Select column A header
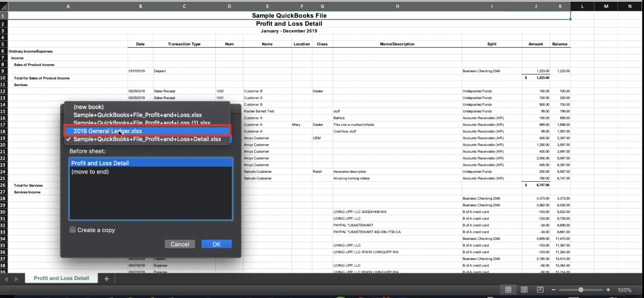This screenshot has height=298, width=644. [x=68, y=6]
